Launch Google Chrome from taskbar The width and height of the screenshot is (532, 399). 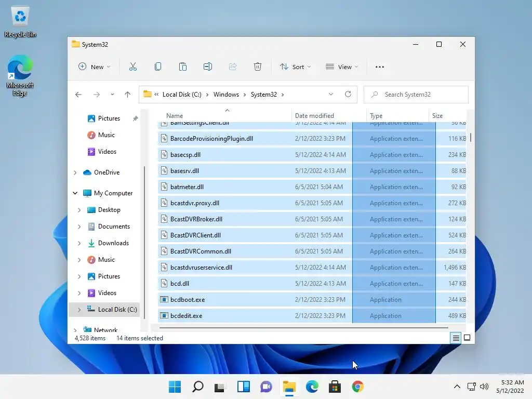357,387
